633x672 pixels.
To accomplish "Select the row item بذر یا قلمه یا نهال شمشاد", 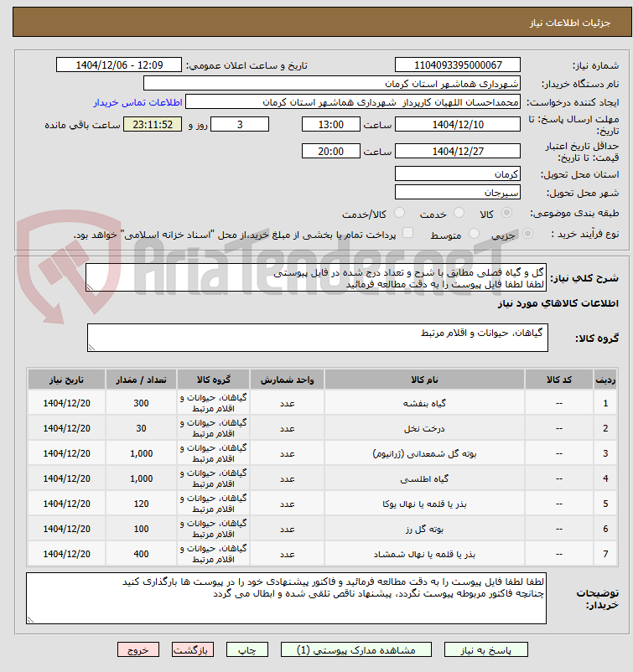I will pyautogui.click(x=424, y=554).
